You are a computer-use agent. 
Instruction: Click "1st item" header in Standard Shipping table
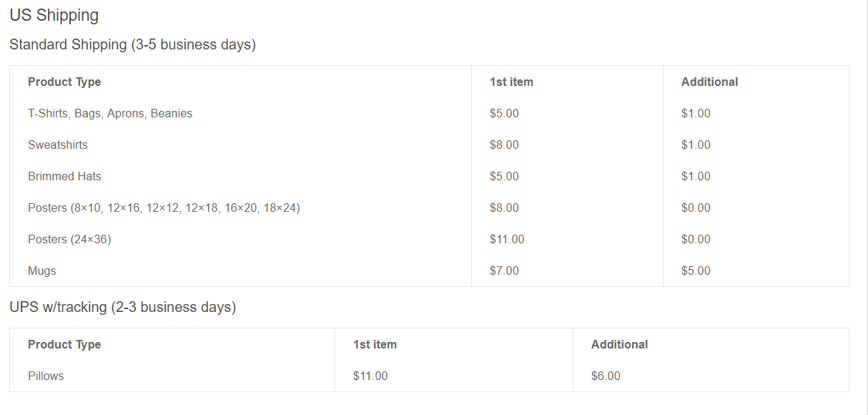(511, 82)
